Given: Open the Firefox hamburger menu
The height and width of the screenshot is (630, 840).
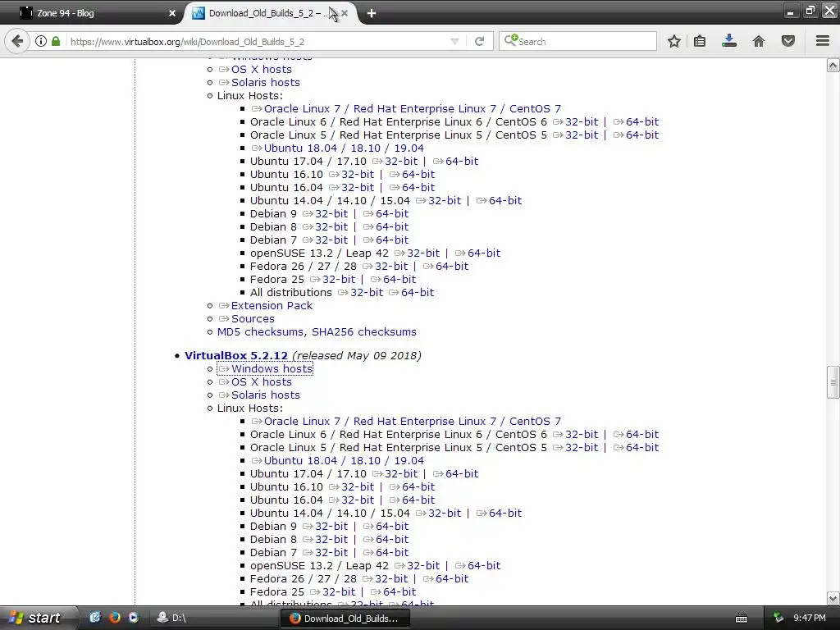Looking at the screenshot, I should 823,41.
